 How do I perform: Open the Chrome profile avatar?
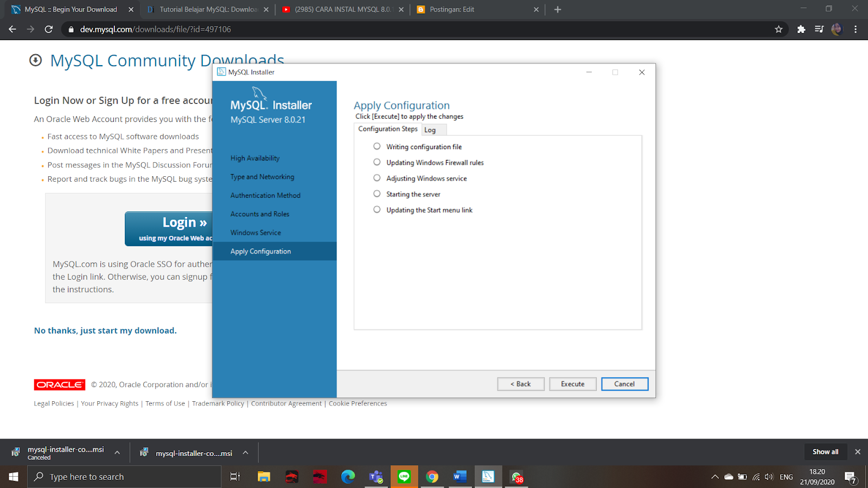[837, 29]
